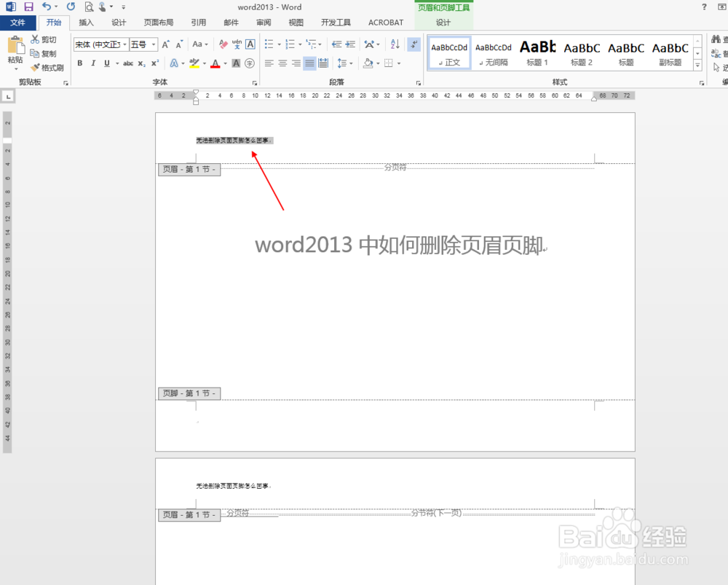Open the 文件 File tab
Viewport: 728px width, 585px height.
click(17, 23)
